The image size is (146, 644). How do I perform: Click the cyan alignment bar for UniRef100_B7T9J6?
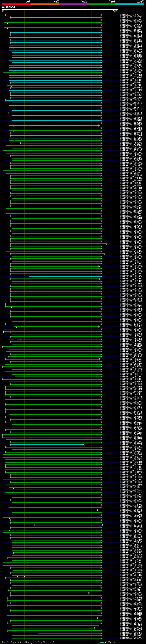click(x=69, y=525)
